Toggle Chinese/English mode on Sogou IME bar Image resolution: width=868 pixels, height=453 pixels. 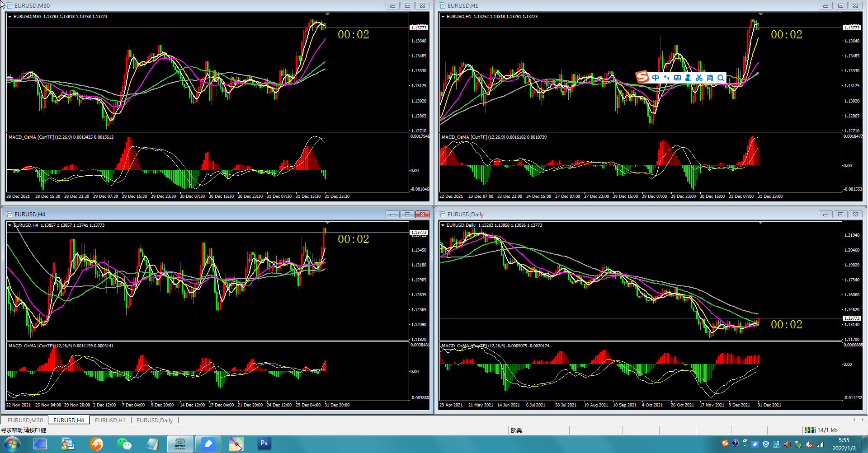click(656, 78)
